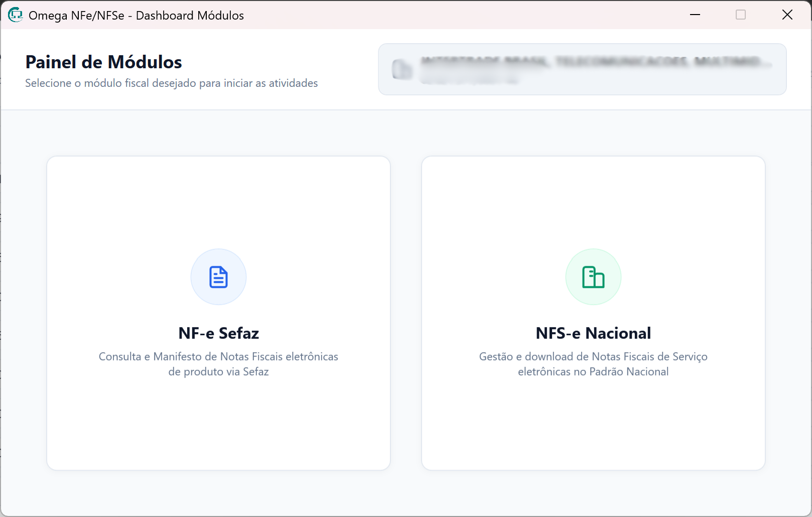Click 'Consulta e Manifesto de Notas Fiscais' description
This screenshot has width=812, height=517.
point(218,364)
